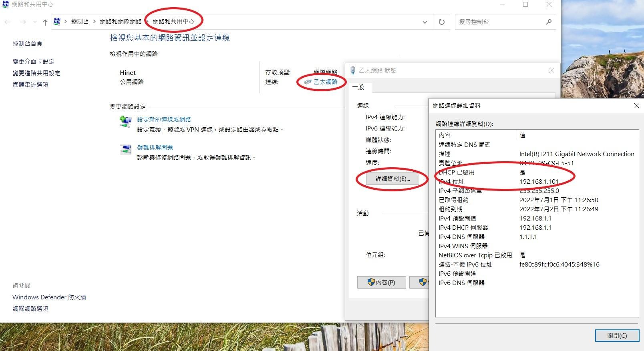Expand the address bar history dropdown
This screenshot has height=351, width=644.
coord(425,22)
